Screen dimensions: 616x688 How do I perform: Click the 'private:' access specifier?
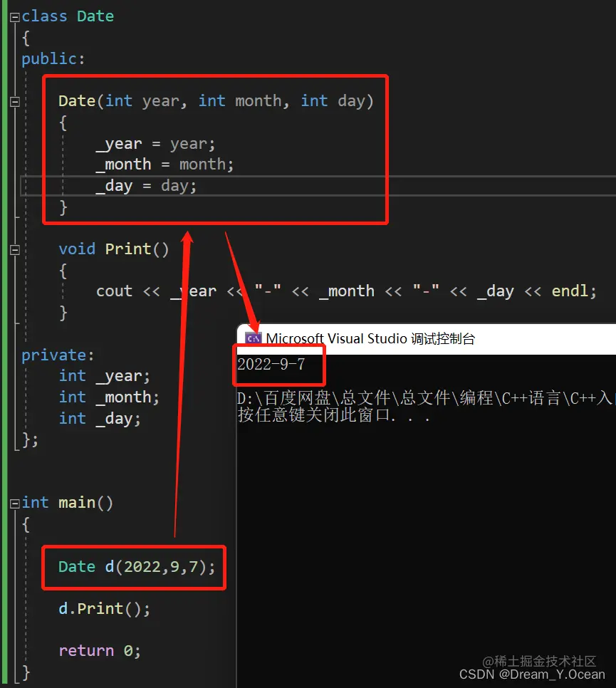pos(58,355)
